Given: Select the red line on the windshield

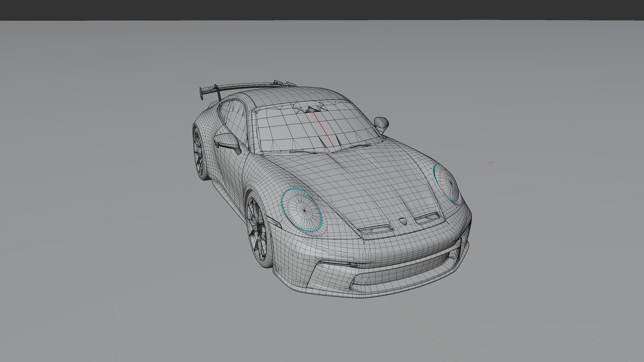Looking at the screenshot, I should click(324, 129).
